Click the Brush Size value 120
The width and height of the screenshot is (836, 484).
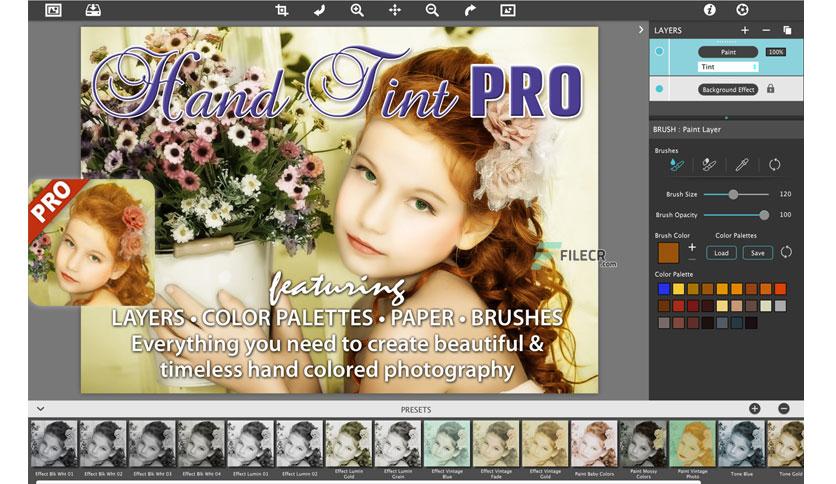[785, 194]
